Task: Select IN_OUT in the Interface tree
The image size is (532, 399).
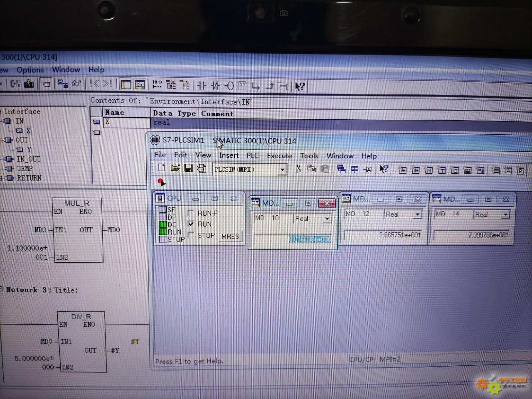Action: tap(29, 159)
